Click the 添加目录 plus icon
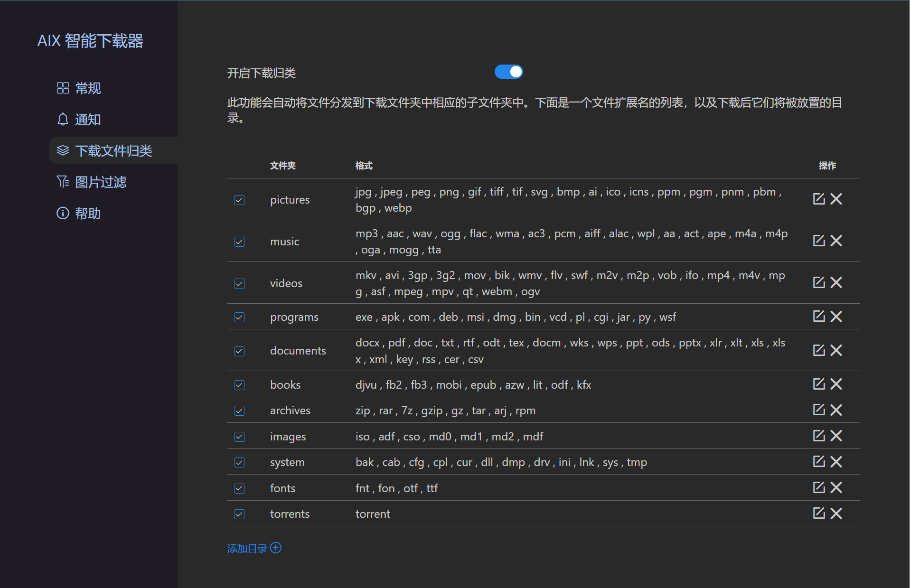Image resolution: width=910 pixels, height=588 pixels. (275, 548)
